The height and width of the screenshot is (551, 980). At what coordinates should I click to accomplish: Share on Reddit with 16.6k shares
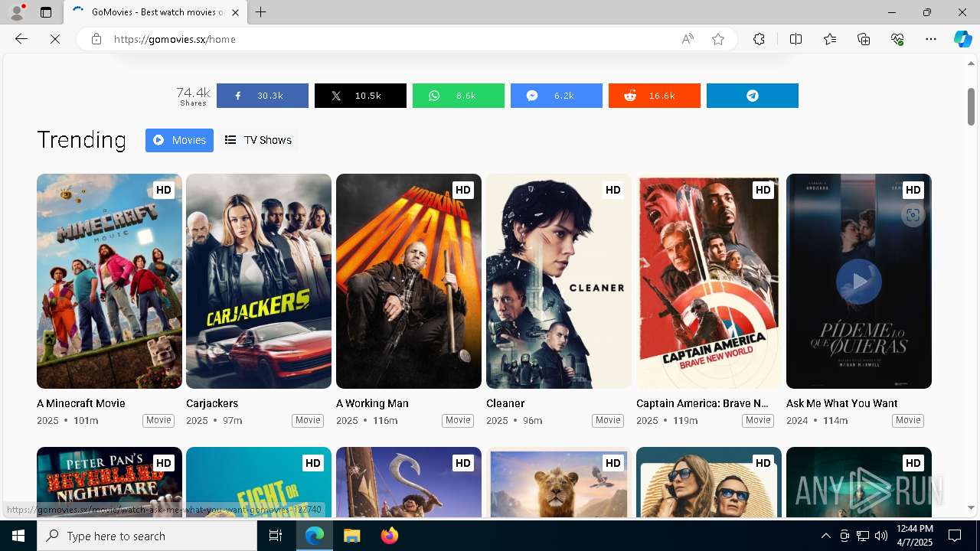tap(654, 96)
